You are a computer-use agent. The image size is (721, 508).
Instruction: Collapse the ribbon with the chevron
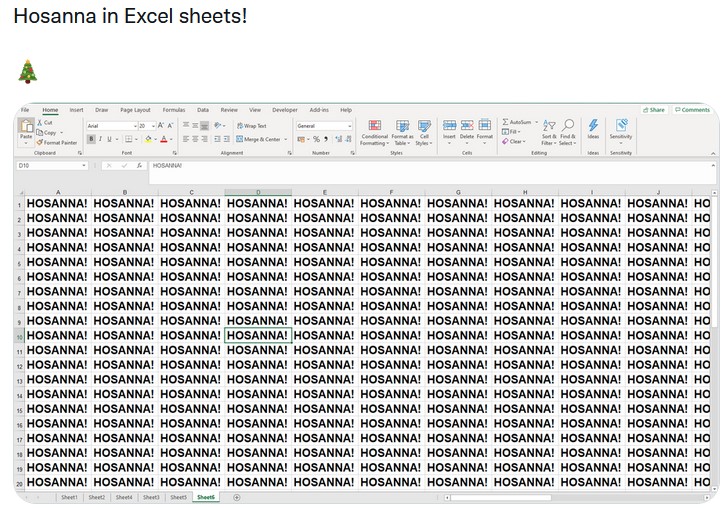(713, 153)
